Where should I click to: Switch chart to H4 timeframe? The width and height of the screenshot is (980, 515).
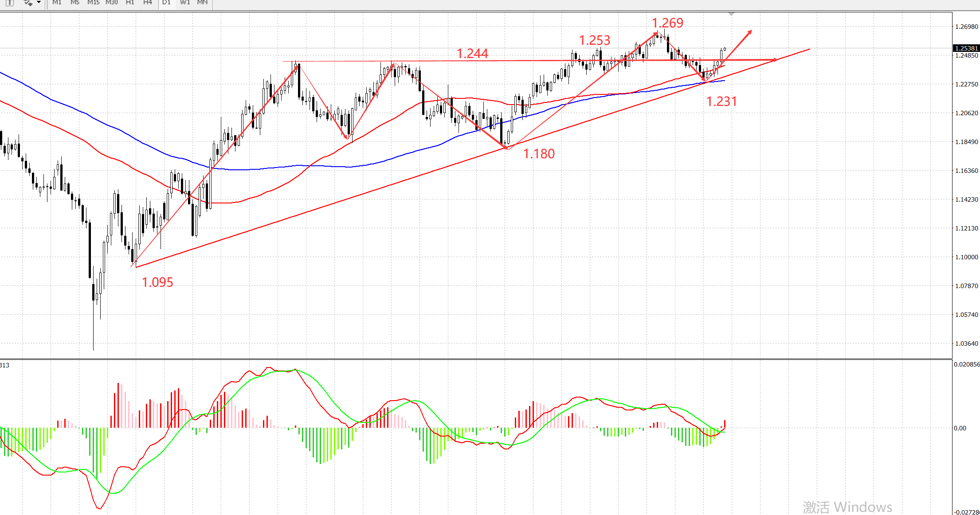click(148, 3)
